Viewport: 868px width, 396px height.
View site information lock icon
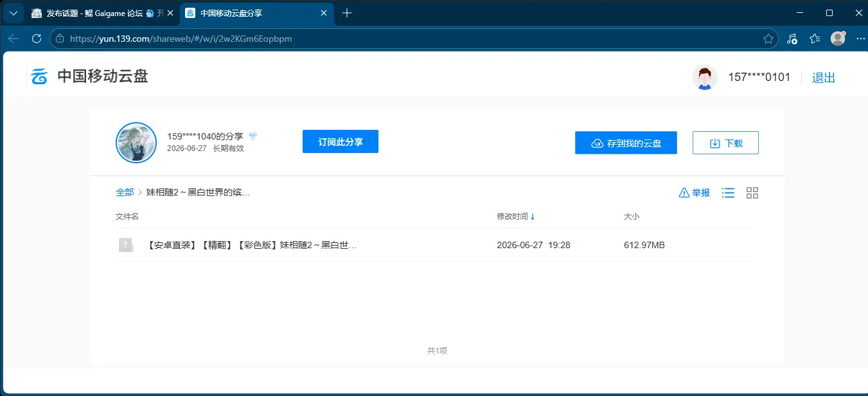(60, 39)
